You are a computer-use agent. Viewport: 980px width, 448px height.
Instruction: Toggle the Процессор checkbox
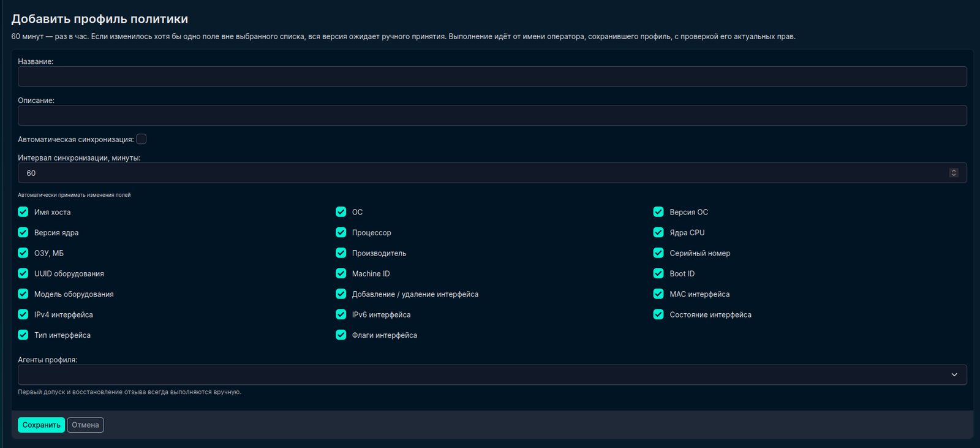pyautogui.click(x=341, y=232)
